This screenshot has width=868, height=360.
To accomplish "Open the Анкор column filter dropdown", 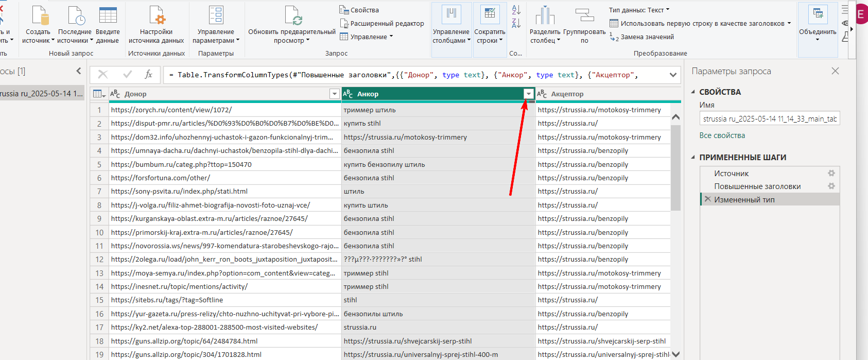I will coord(528,94).
